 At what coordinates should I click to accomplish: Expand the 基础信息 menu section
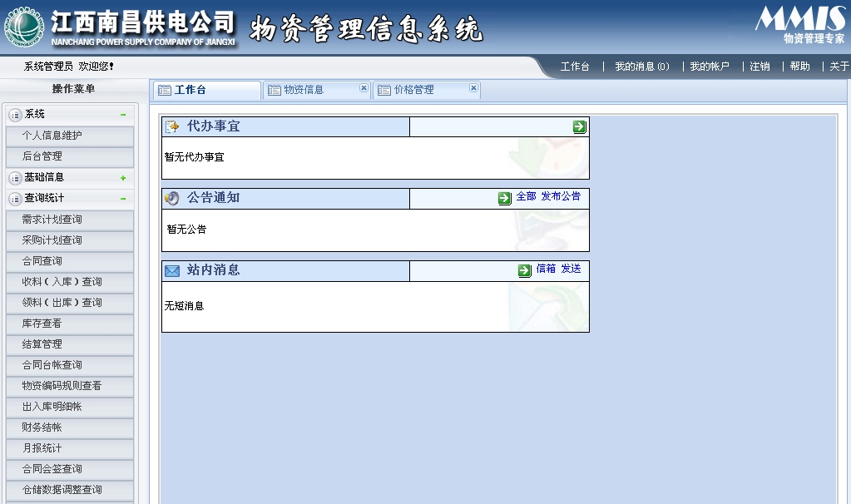[x=123, y=178]
